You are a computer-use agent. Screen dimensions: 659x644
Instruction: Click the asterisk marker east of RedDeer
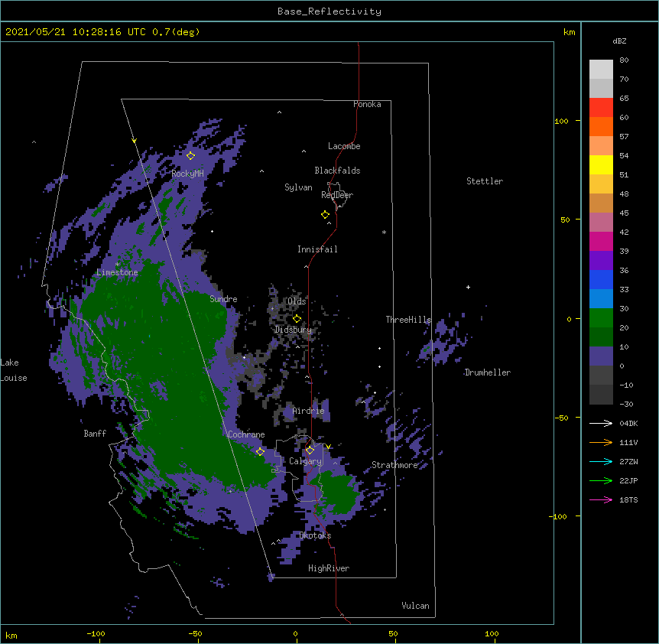384,232
